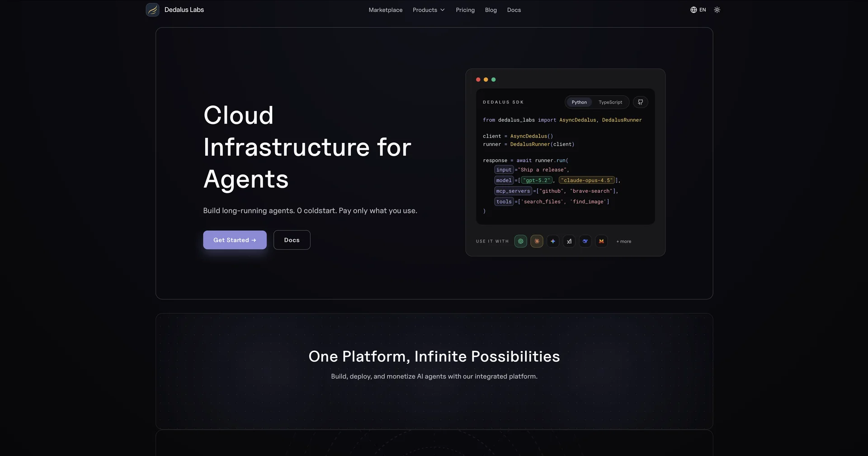
Task: Choose the Mistral provider icon
Action: point(601,242)
